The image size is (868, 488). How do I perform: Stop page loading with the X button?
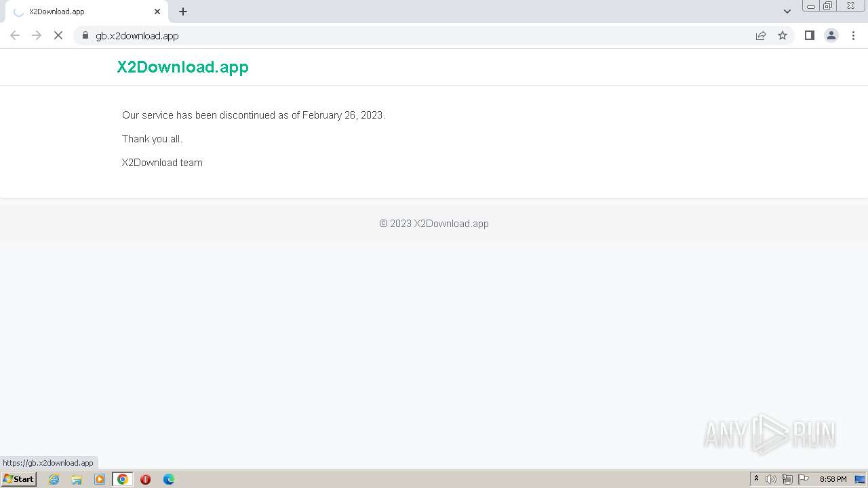click(x=58, y=35)
